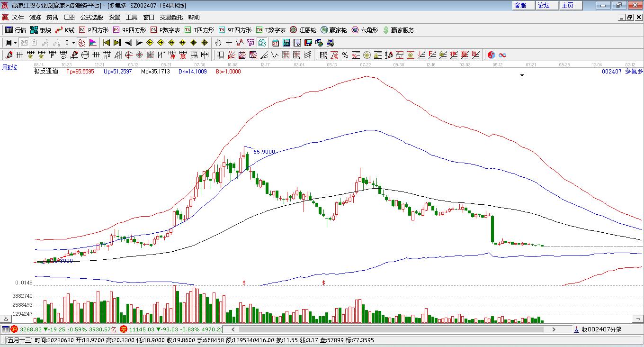Open the calendar 21 icon
The height and width of the screenshot is (347, 644).
(276, 43)
